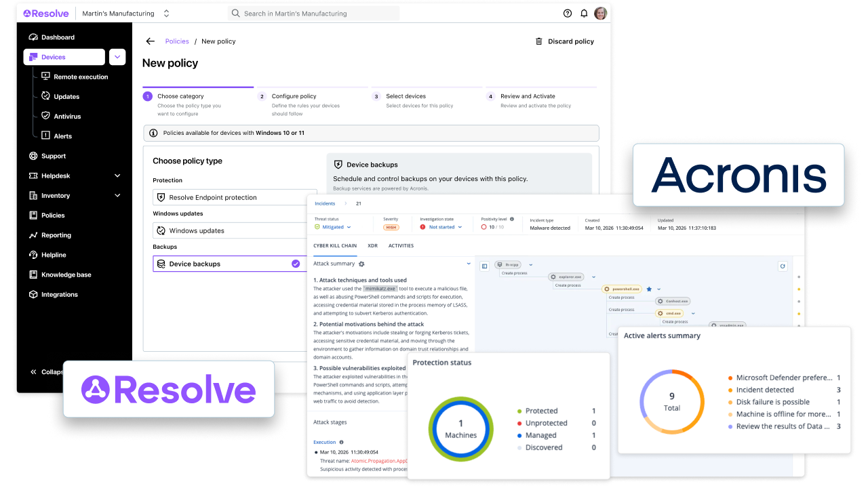Image resolution: width=868 pixels, height=488 pixels.
Task: Expand the Helpdesk sidebar section
Action: click(117, 176)
